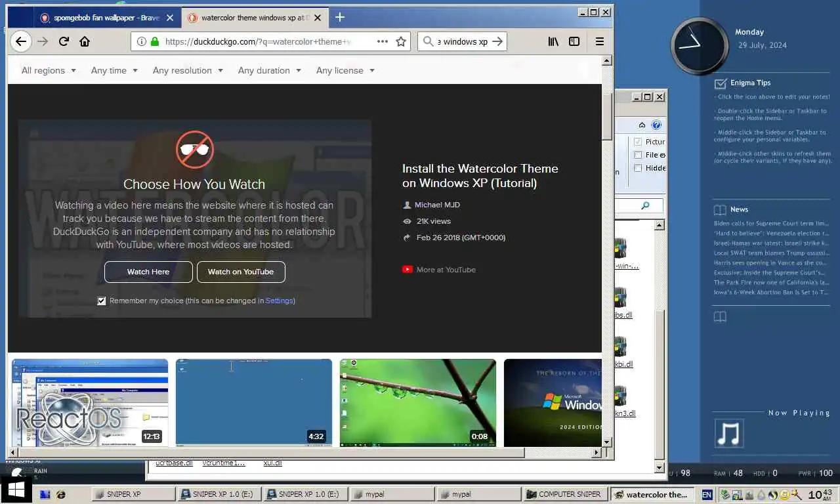Click the Watch Here button
This screenshot has height=504, width=840.
pyautogui.click(x=148, y=272)
